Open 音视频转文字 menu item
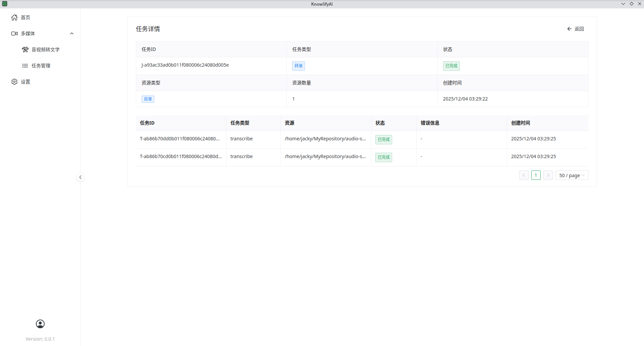 coord(46,50)
